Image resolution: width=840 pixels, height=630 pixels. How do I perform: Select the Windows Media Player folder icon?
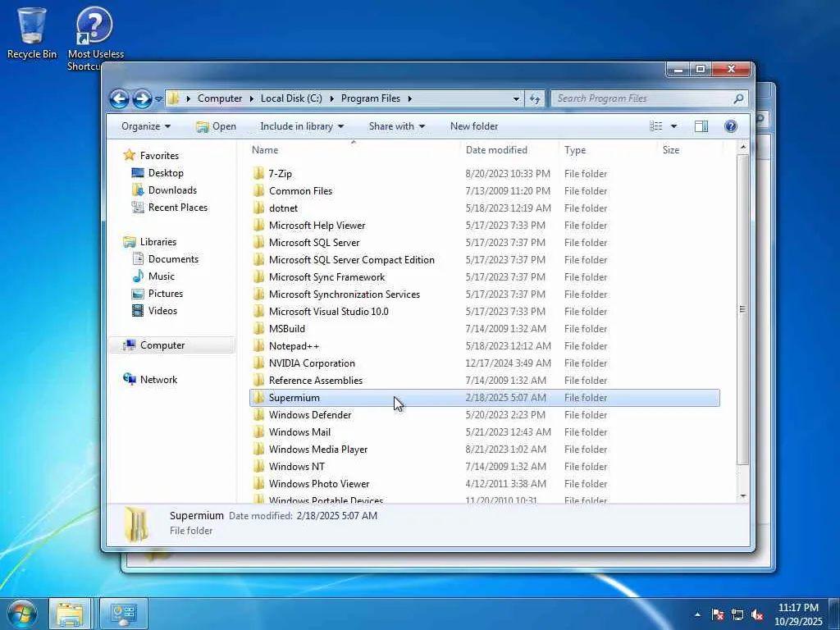coord(258,449)
